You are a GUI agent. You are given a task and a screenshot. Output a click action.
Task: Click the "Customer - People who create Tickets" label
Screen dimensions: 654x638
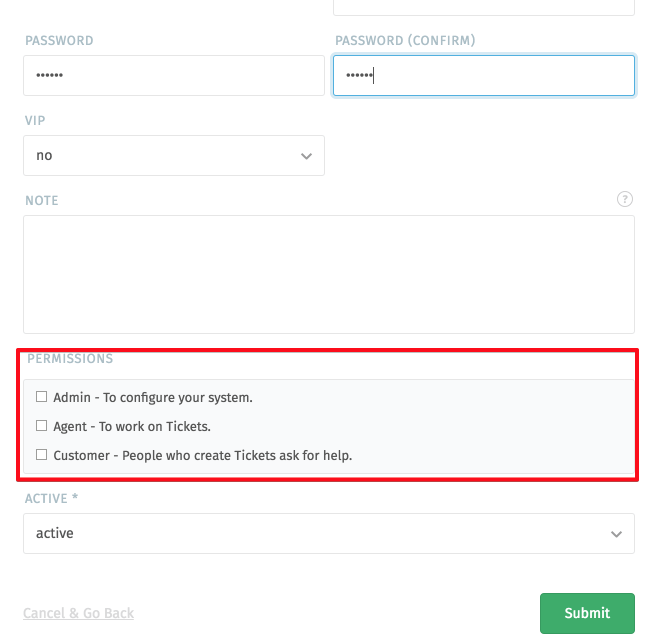pos(203,455)
